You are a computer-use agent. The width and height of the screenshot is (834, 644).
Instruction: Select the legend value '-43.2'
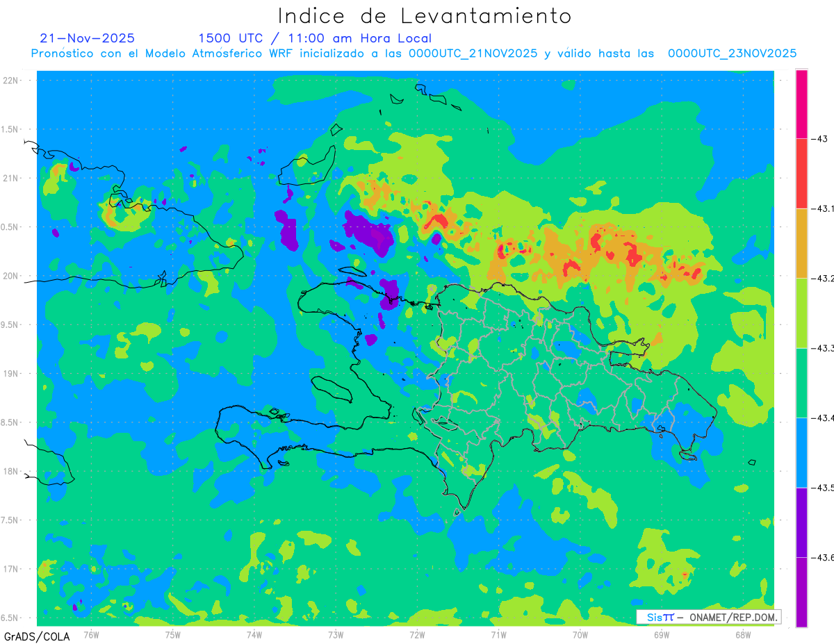coord(823,279)
